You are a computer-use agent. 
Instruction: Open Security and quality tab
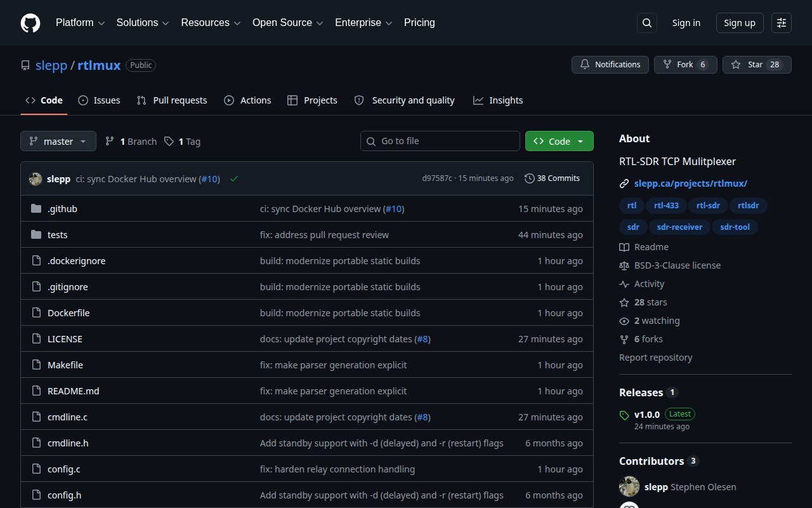point(404,100)
